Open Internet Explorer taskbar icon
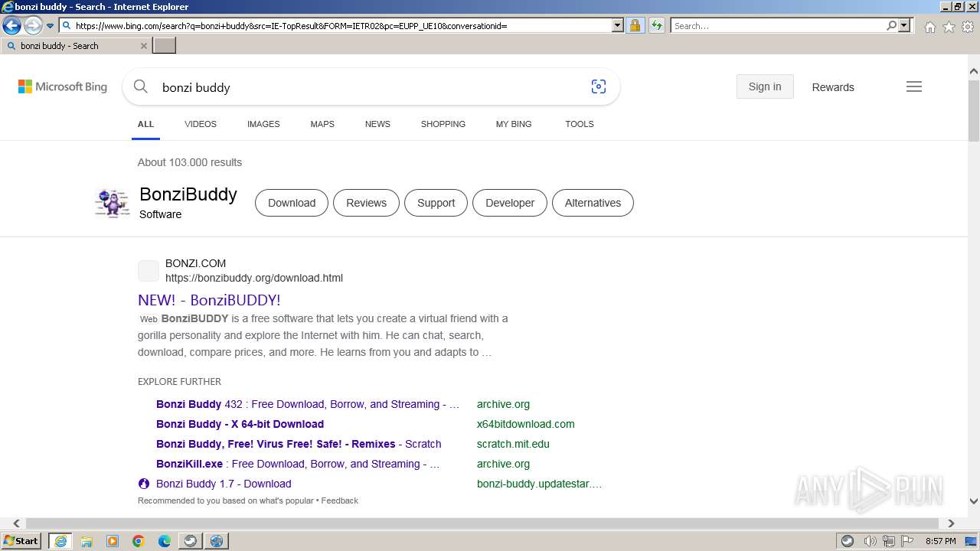The height and width of the screenshot is (551, 980). [x=60, y=541]
